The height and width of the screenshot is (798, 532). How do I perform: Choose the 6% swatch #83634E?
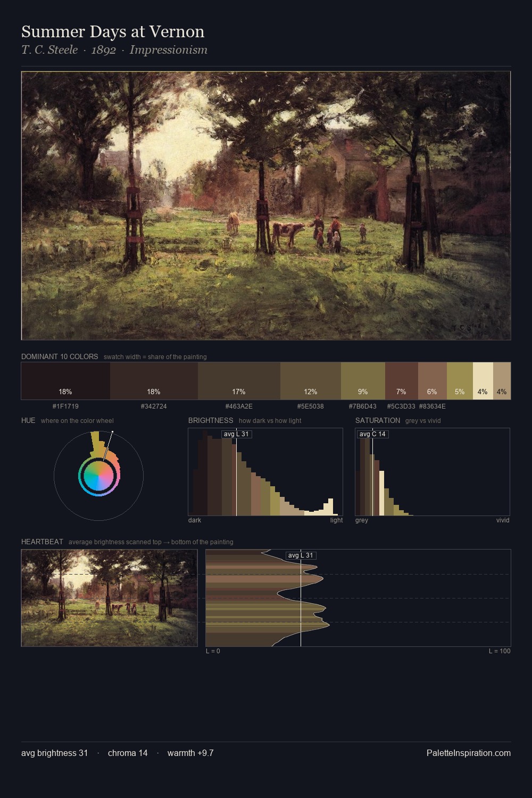point(433,381)
